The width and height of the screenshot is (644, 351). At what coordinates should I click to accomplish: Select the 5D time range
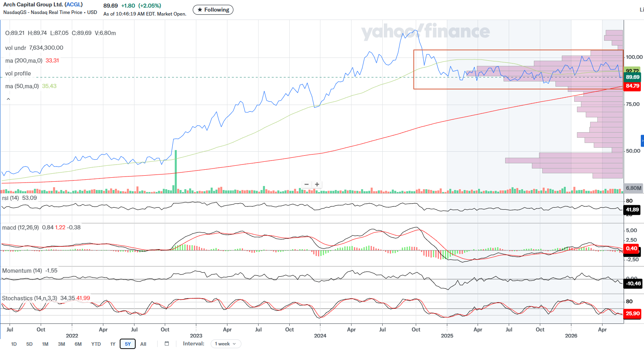point(30,344)
